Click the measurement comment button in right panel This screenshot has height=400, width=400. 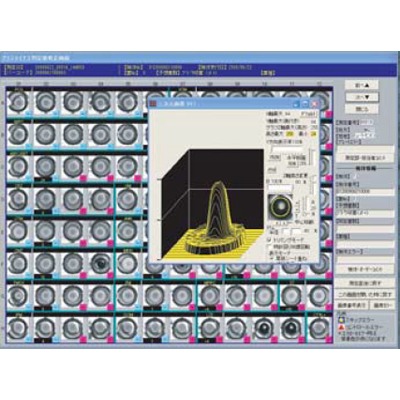pyautogui.click(x=365, y=157)
